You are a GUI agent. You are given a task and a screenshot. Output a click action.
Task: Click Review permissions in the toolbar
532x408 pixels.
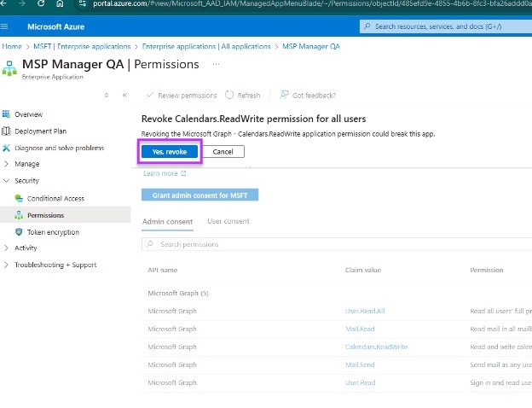182,96
